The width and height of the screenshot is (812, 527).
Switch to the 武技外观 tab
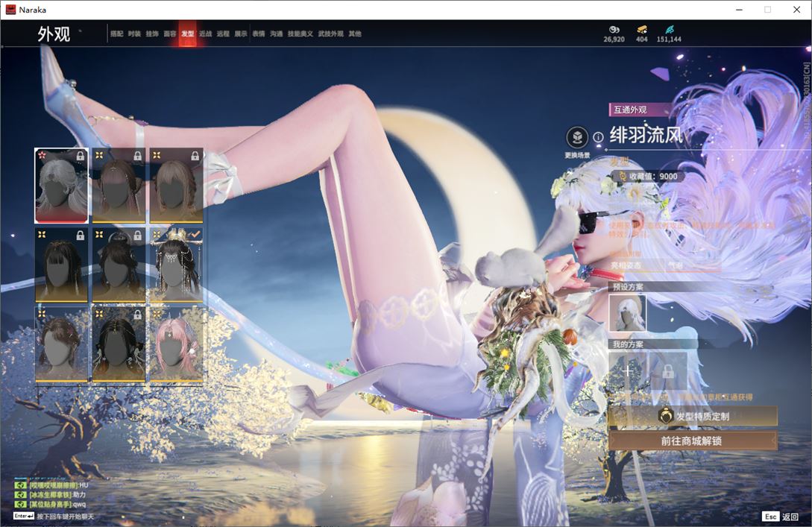point(330,34)
